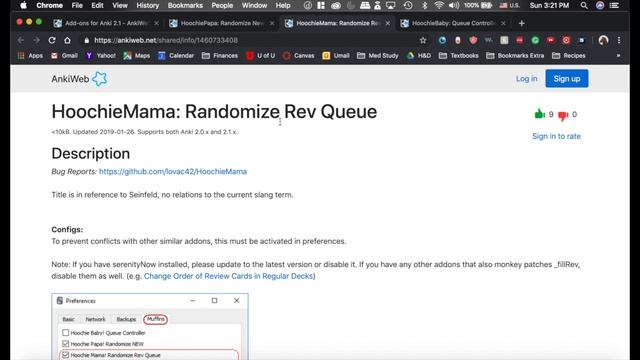Close the HoochiePapa tab
This screenshot has width=640, height=360.
click(272, 23)
